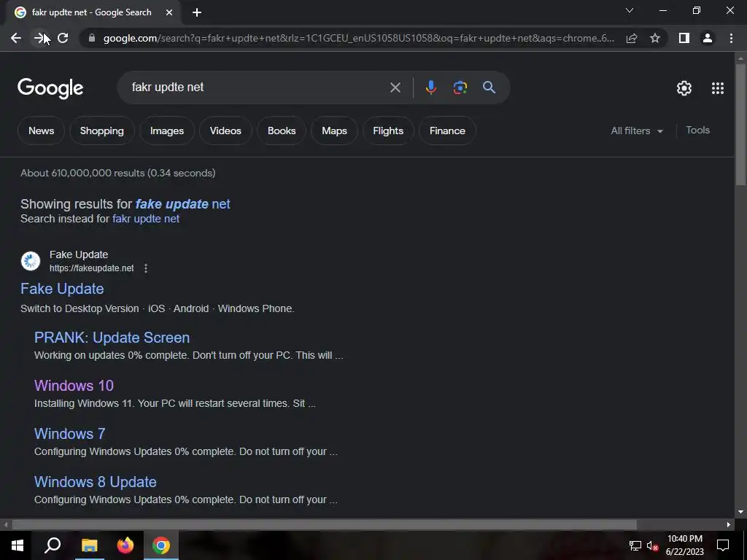This screenshot has height=560, width=747.
Task: Expand the All filters dropdown
Action: click(636, 131)
